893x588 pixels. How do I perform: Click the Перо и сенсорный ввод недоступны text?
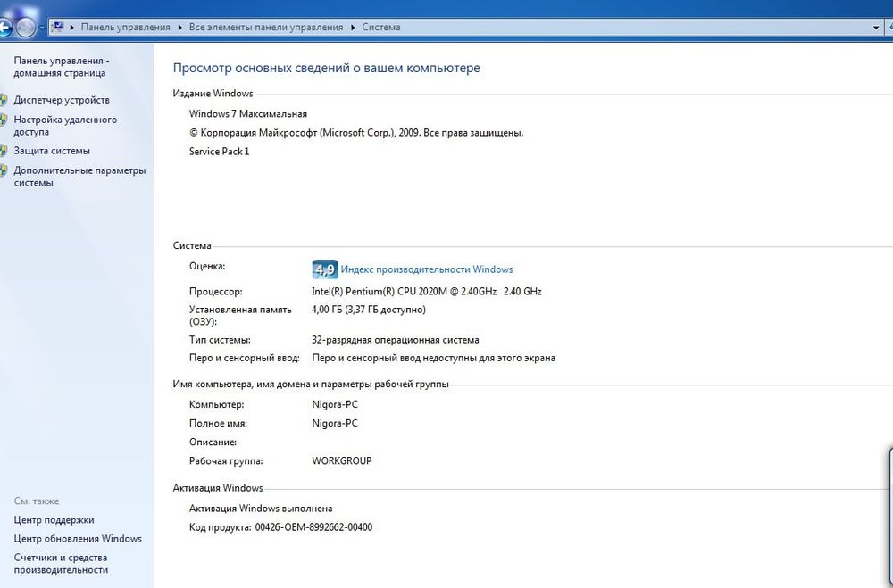[433, 358]
